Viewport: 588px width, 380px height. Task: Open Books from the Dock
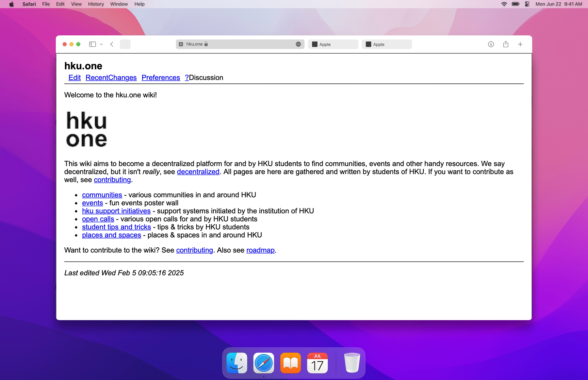pyautogui.click(x=291, y=363)
